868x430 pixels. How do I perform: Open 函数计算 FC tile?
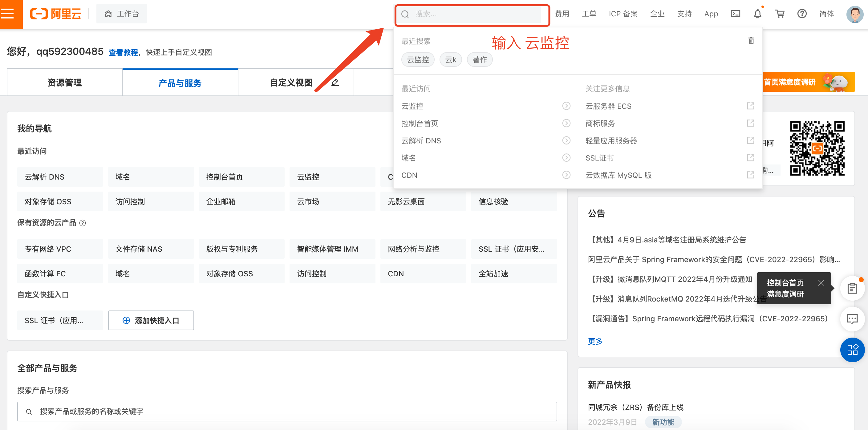click(x=60, y=274)
